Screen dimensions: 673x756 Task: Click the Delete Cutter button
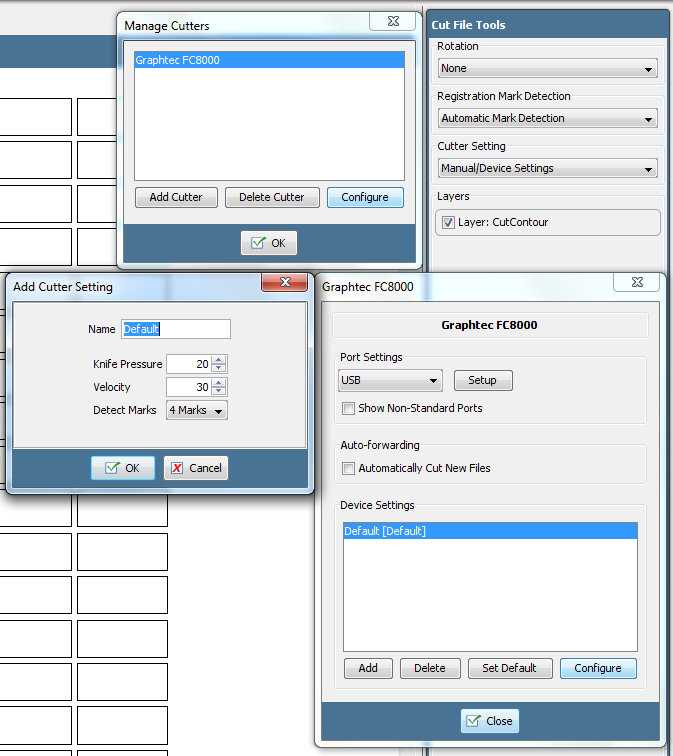272,197
